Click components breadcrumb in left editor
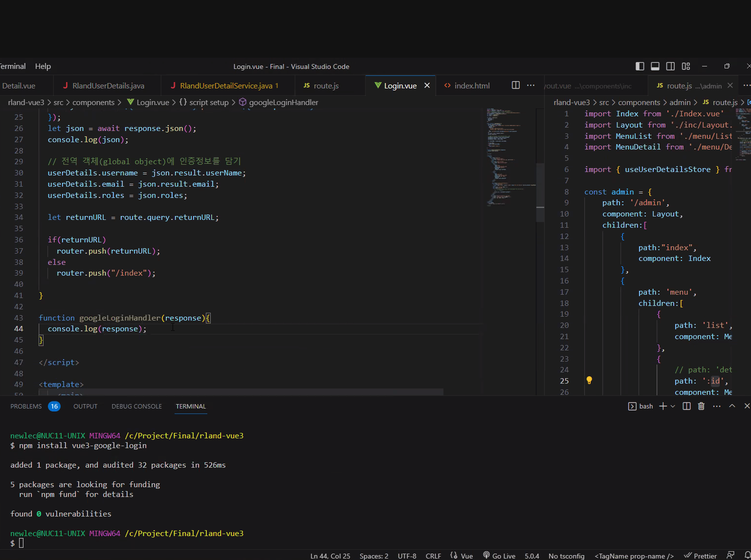The width and height of the screenshot is (751, 560). [93, 102]
